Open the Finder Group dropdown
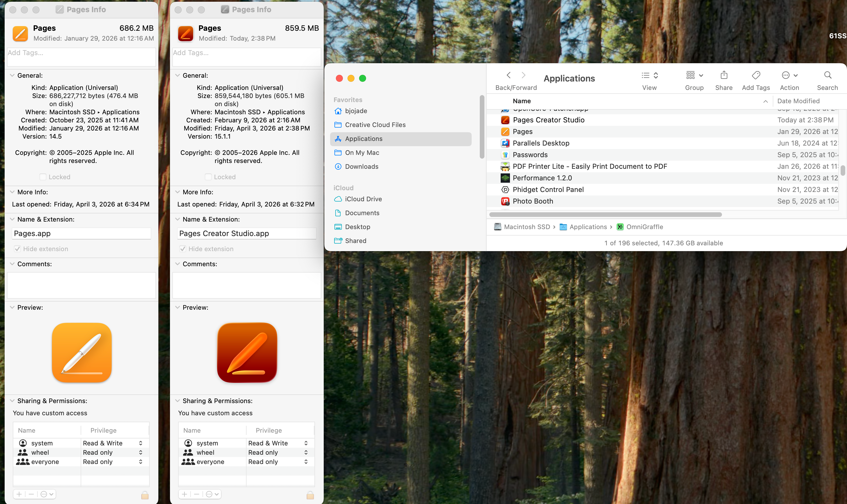The width and height of the screenshot is (847, 504). (694, 75)
